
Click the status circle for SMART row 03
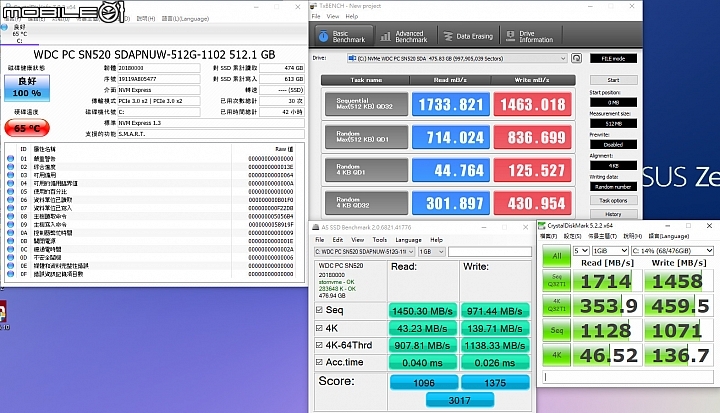[11, 175]
